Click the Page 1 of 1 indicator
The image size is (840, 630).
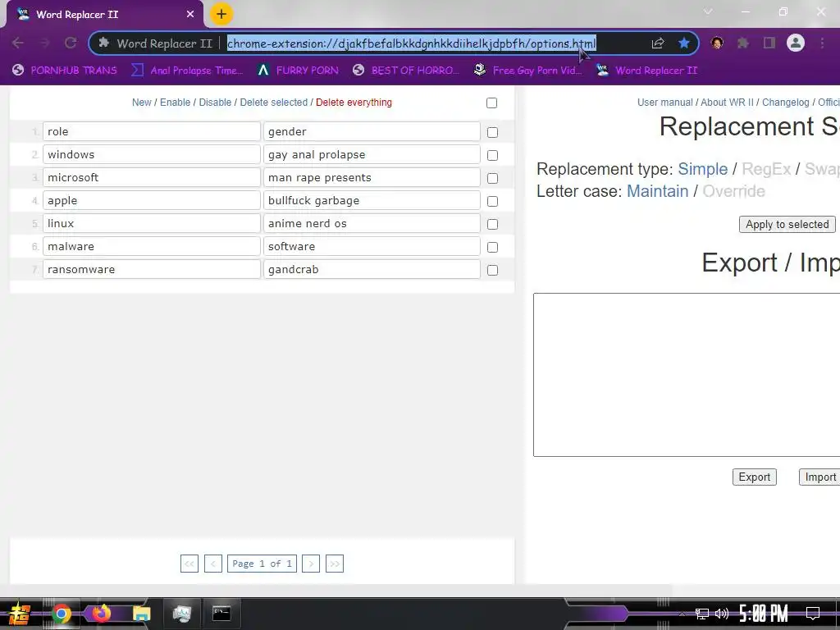point(262,564)
